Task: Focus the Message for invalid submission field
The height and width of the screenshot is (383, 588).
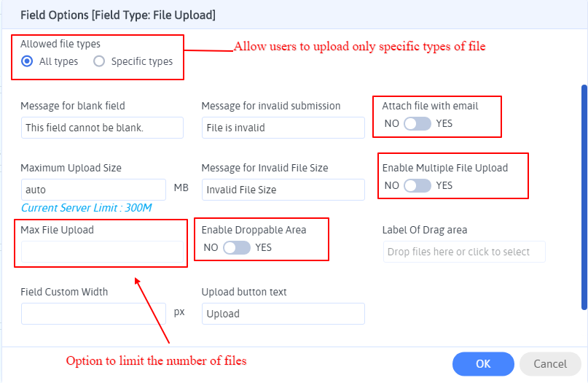Action: [x=283, y=128]
